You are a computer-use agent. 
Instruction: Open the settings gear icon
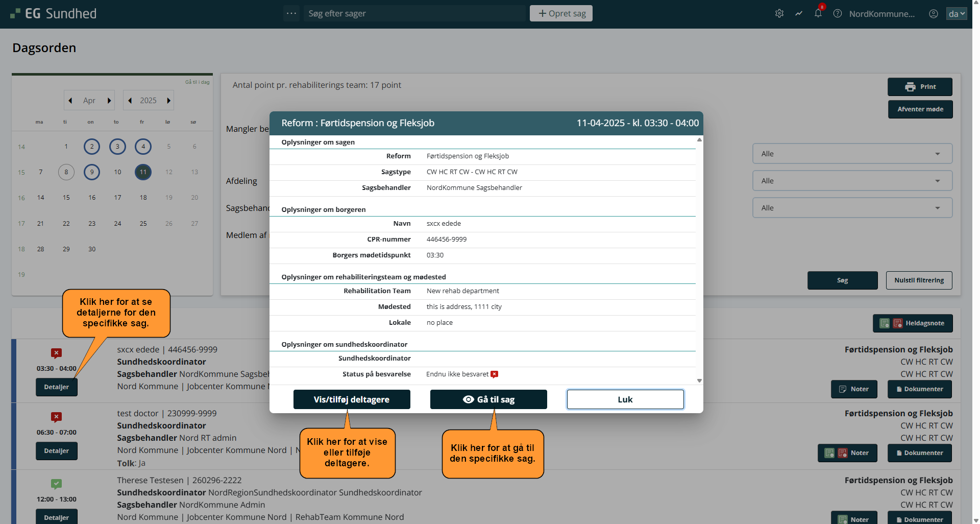point(779,14)
